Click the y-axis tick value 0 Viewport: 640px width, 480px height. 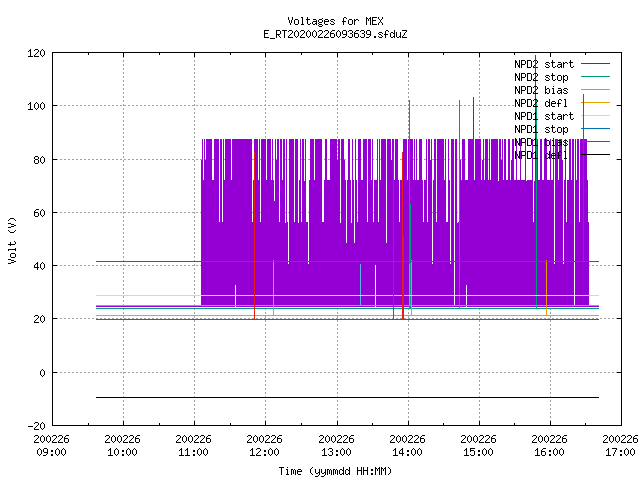[42, 373]
